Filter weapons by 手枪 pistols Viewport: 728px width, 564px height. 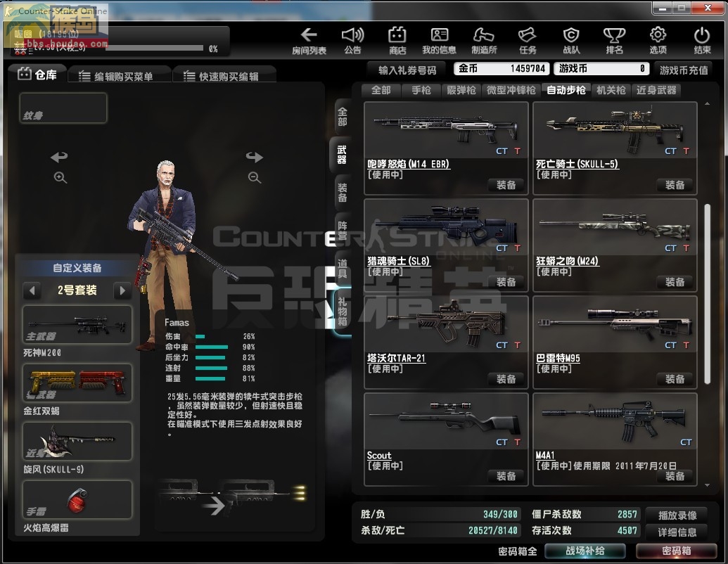421,90
